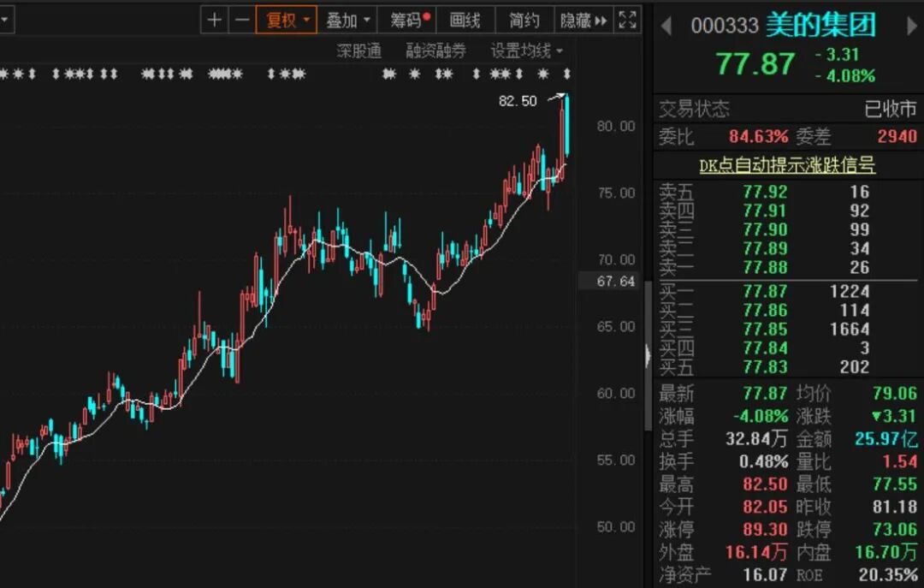Open 设置均线 moving average settings
This screenshot has height=588, width=924.
pyautogui.click(x=526, y=50)
